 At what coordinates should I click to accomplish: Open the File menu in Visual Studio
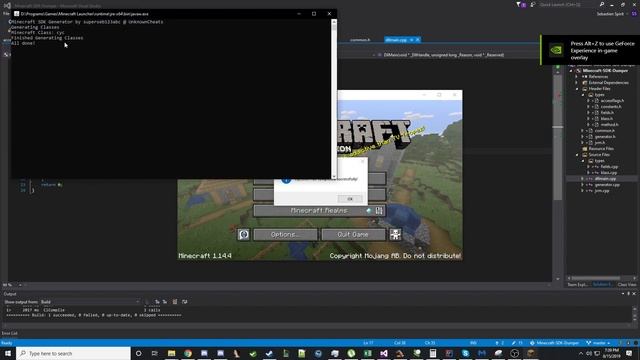click(x=6, y=13)
